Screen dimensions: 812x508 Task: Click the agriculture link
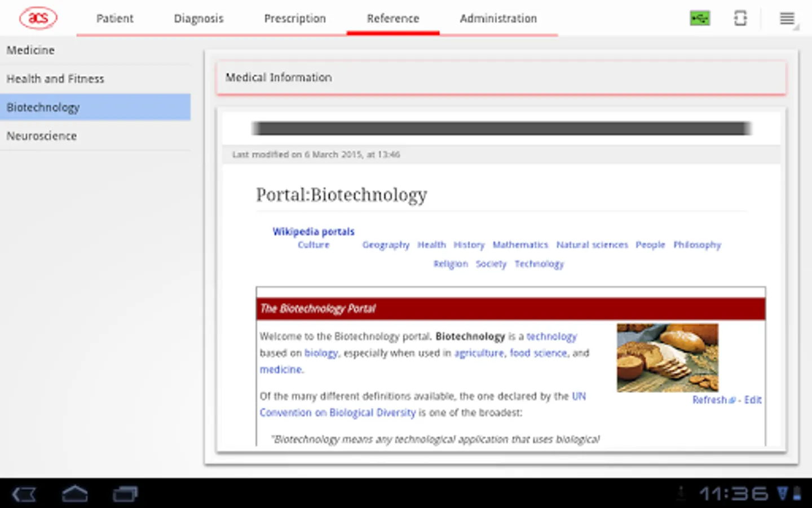tap(479, 353)
